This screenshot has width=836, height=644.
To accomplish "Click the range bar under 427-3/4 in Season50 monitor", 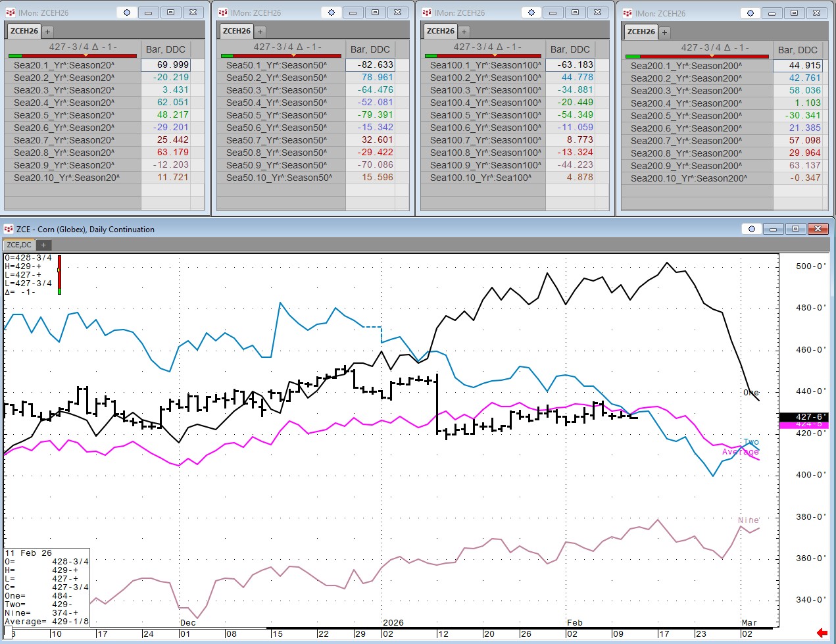I will click(x=281, y=56).
